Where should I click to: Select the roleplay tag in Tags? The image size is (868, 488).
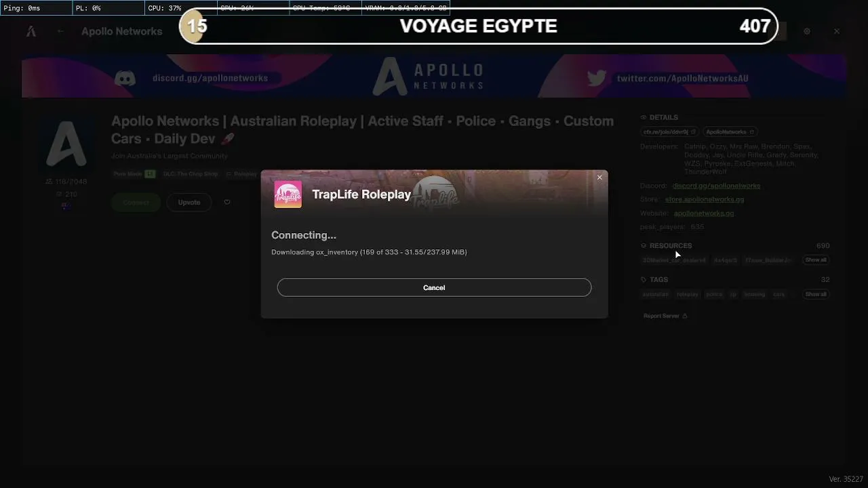pos(687,294)
